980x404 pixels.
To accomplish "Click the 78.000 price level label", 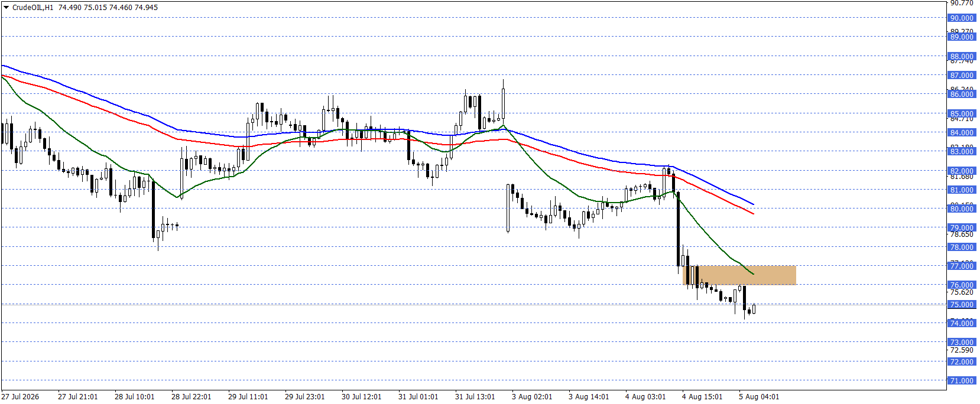I will 962,247.
